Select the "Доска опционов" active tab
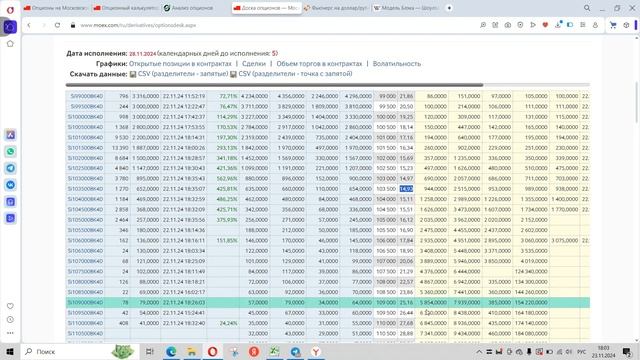This screenshot has height=360, width=640. tap(267, 8)
